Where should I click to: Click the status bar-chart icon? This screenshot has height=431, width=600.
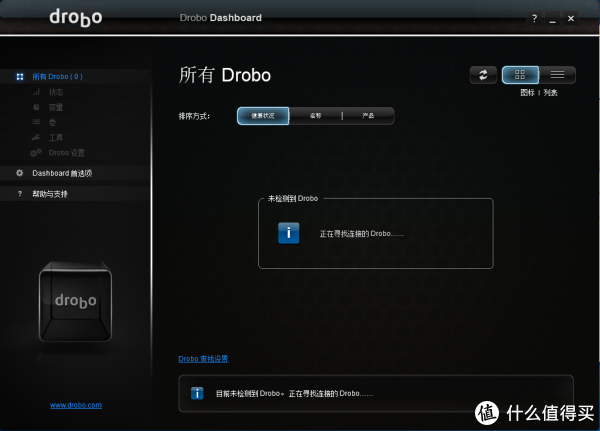pos(36,92)
